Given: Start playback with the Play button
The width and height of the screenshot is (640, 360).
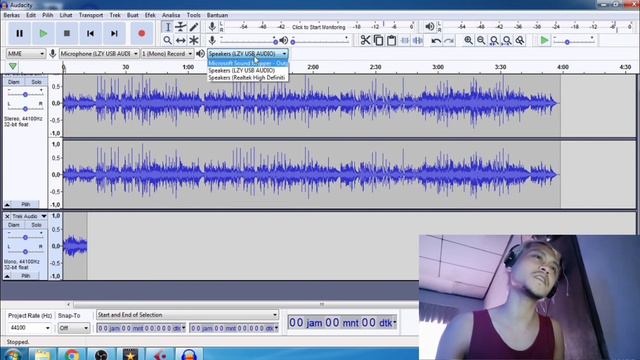Looking at the screenshot, I should pyautogui.click(x=43, y=33).
